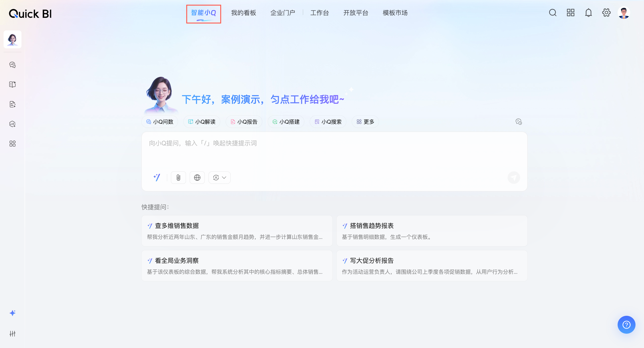The image size is (644, 348).
Task: Open the book interpretation icon in the sidebar
Action: 13,85
